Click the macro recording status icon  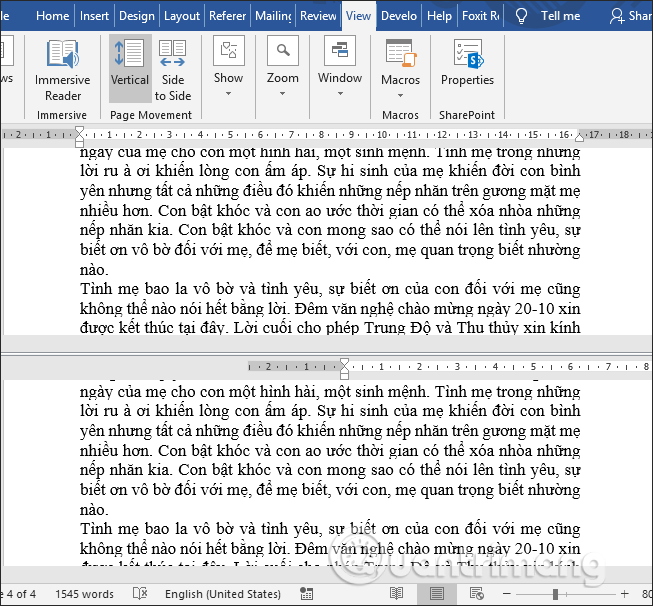[307, 594]
